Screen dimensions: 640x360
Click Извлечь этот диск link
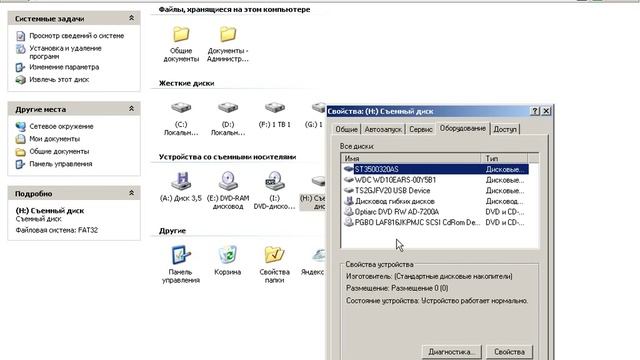tap(59, 80)
